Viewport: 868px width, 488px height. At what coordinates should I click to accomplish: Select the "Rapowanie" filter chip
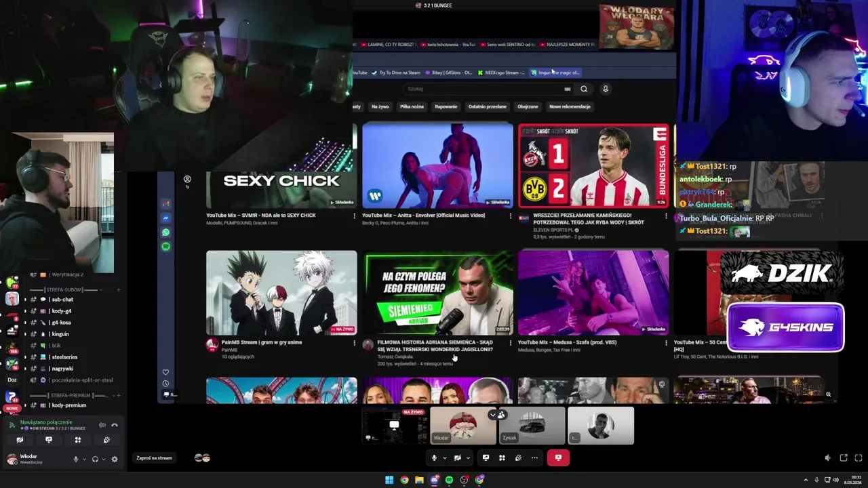[x=446, y=106]
